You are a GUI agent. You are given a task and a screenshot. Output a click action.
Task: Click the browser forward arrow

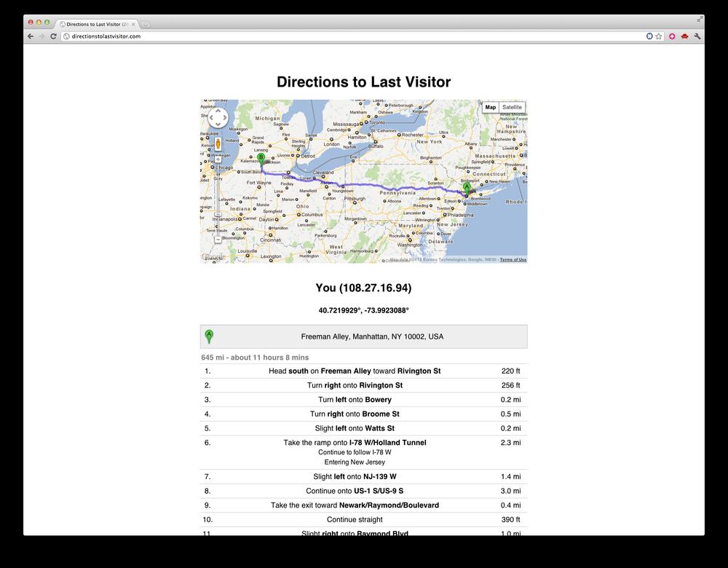41,36
